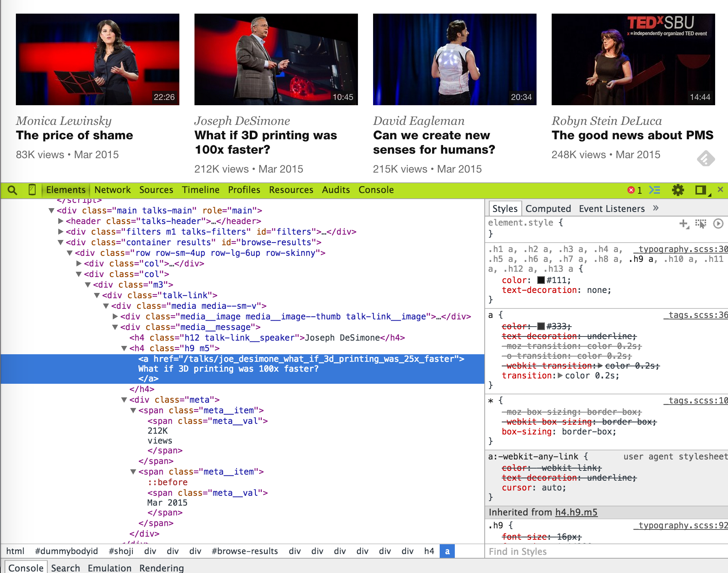Select html in the breadcrumb bar
The width and height of the screenshot is (728, 573).
(15, 551)
